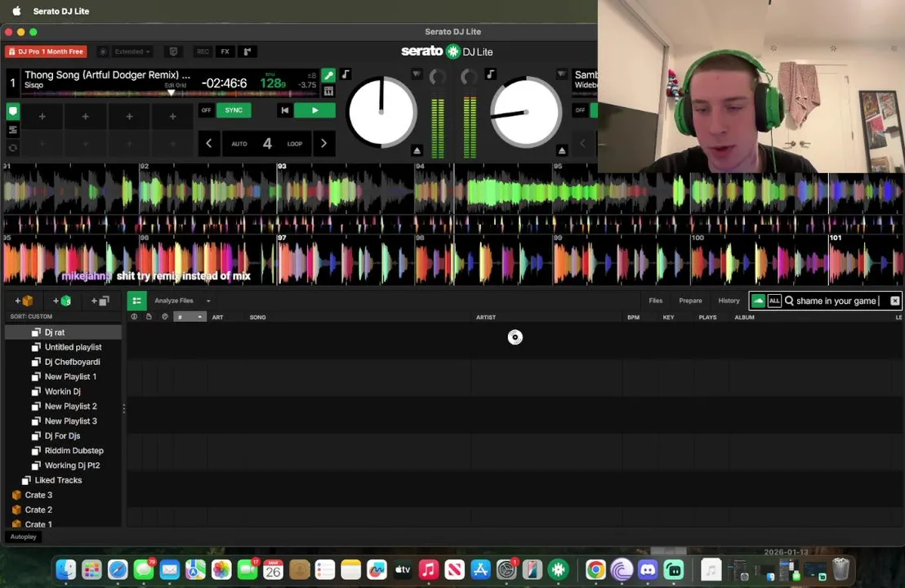Toggle Autoplay at the bottom left

[x=23, y=537]
